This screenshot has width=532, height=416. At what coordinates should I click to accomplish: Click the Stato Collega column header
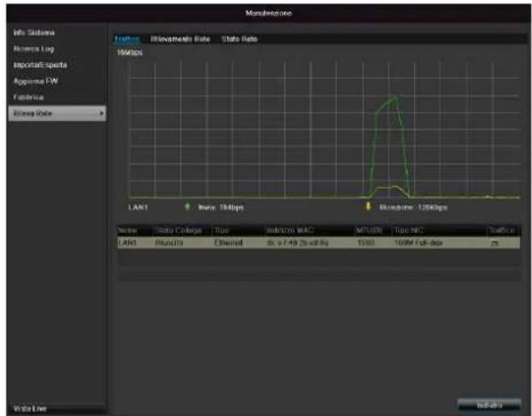coord(178,231)
